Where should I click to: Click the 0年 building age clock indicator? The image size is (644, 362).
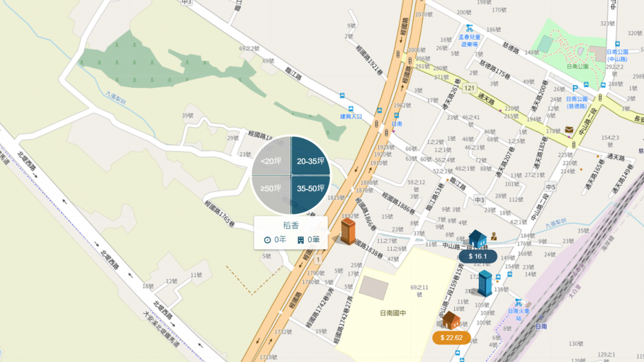pyautogui.click(x=275, y=240)
